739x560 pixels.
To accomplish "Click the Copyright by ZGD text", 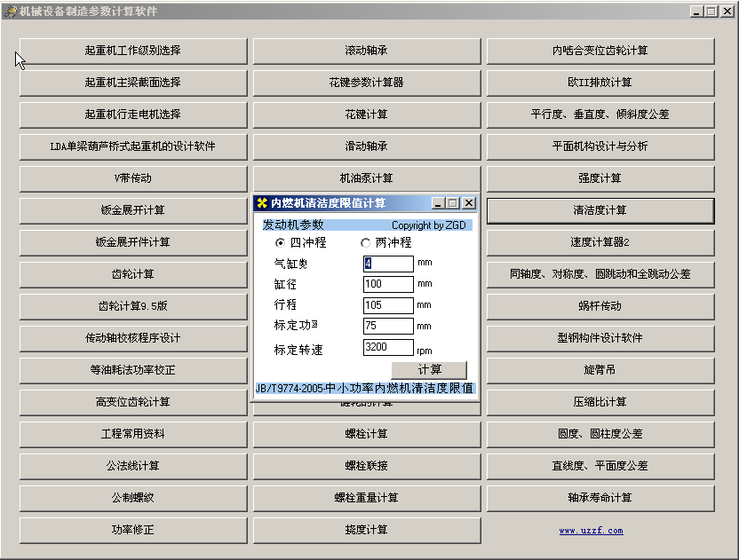I will [x=428, y=225].
